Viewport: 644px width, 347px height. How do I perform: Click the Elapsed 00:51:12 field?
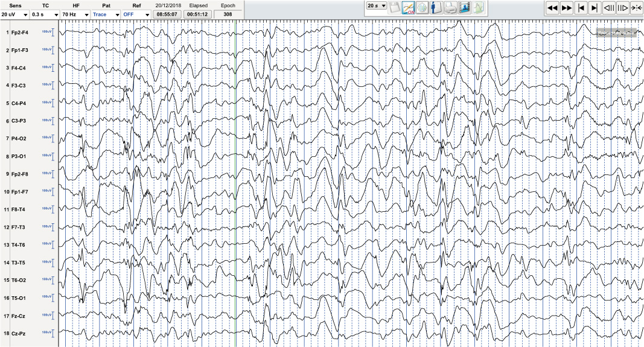click(198, 14)
